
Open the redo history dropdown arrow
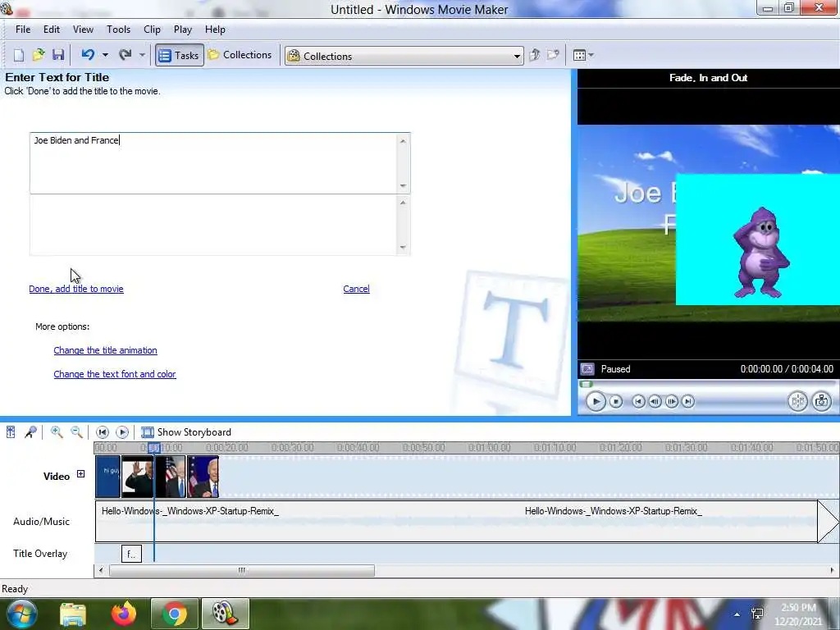coord(142,55)
